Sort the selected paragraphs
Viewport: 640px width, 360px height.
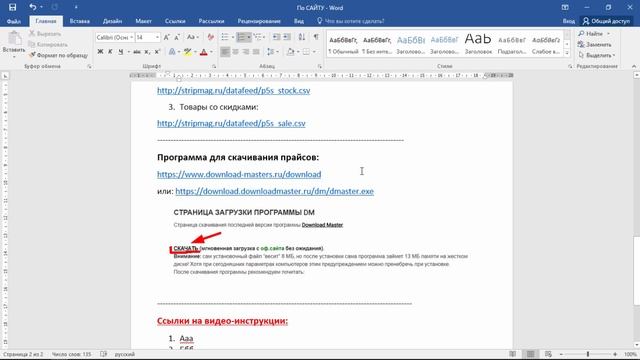(302, 37)
